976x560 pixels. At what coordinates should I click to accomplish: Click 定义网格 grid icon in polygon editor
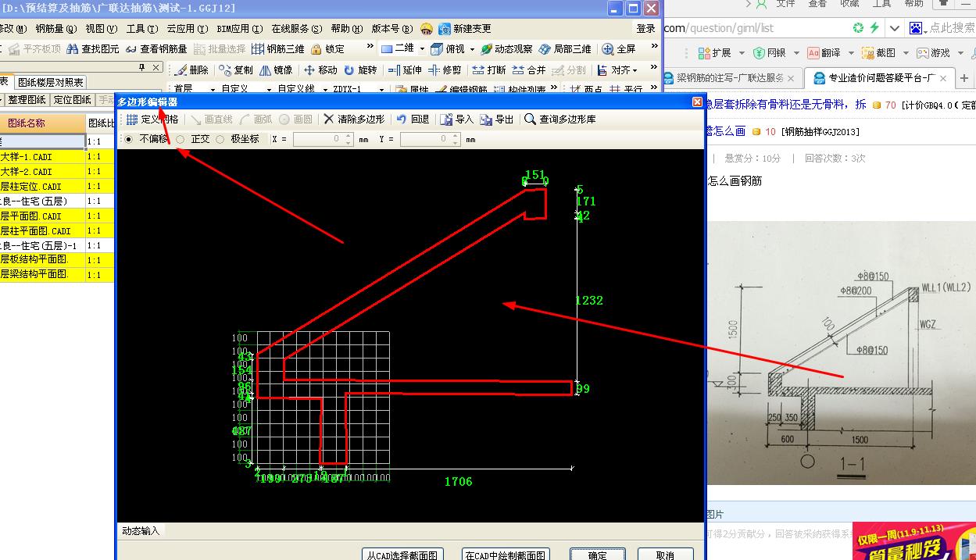pos(132,119)
